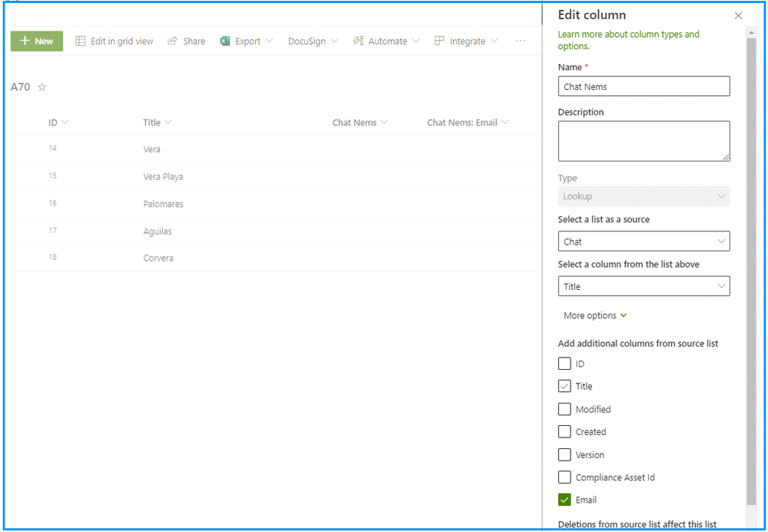This screenshot has height=532, width=768.
Task: Click the Description text area
Action: point(643,141)
